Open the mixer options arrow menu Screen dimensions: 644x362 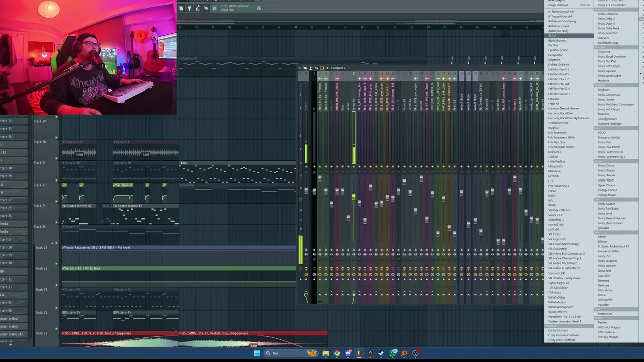click(300, 68)
